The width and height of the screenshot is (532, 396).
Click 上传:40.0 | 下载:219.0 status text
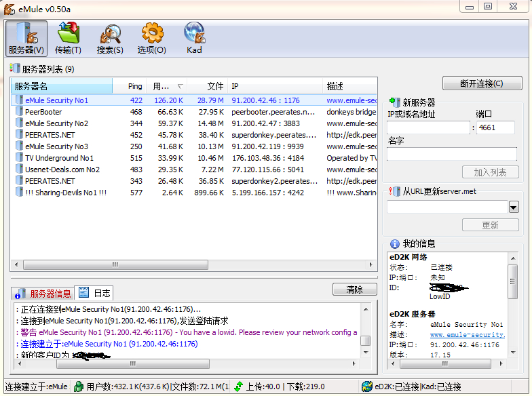(285, 387)
